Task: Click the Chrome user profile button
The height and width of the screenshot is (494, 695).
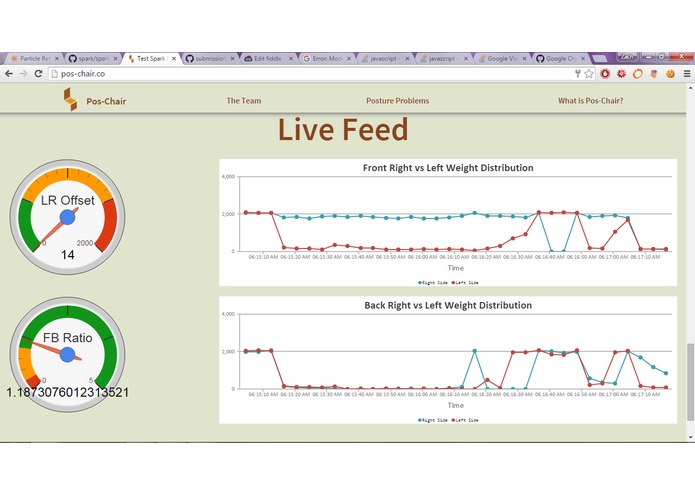Action: click(x=627, y=56)
